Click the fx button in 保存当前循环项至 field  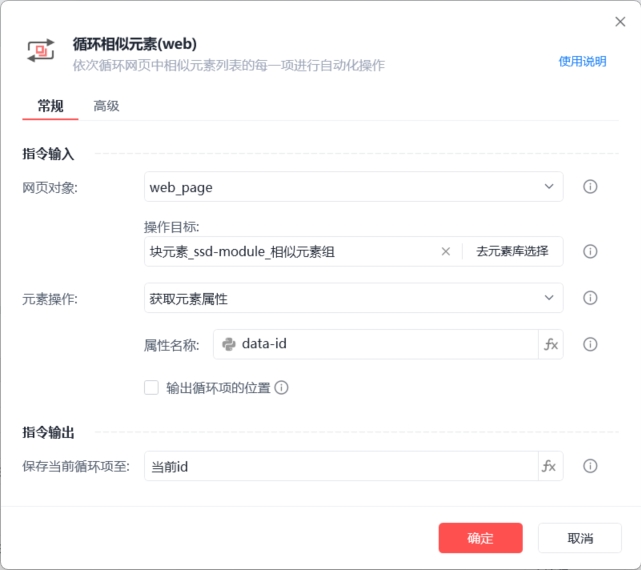click(550, 466)
